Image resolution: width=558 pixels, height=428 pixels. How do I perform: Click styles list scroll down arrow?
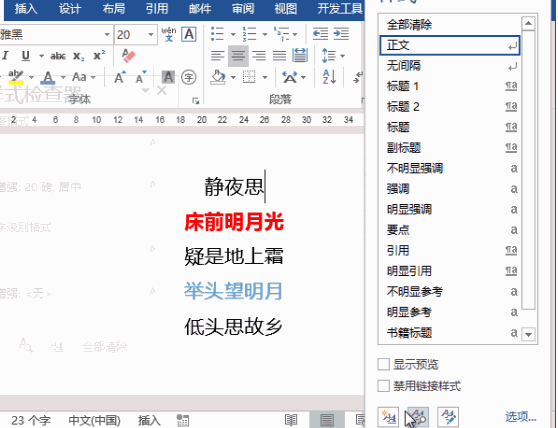pyautogui.click(x=528, y=334)
